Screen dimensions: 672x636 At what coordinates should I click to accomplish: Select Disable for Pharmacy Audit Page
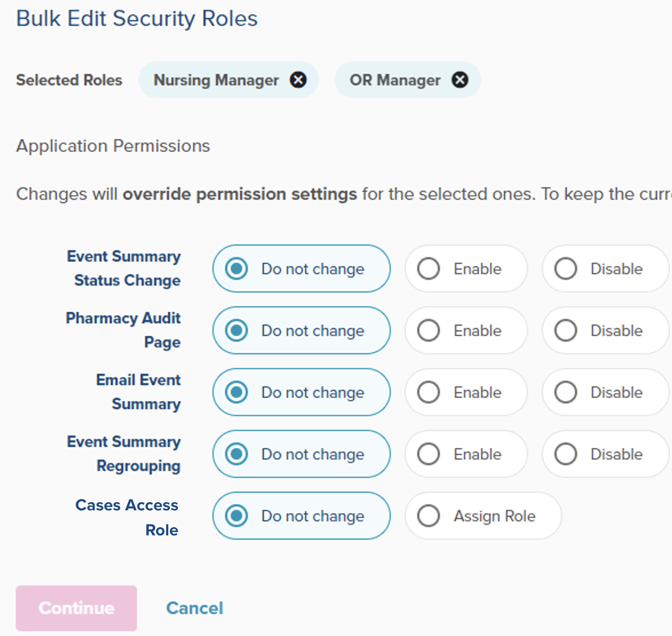tap(605, 331)
